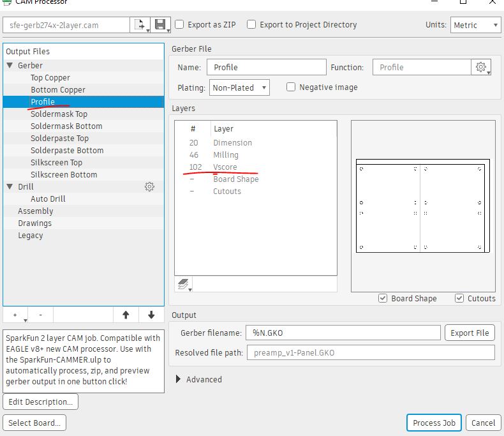The width and height of the screenshot is (504, 436).
Task: Uncheck the Board Shape preview checkbox
Action: (383, 298)
